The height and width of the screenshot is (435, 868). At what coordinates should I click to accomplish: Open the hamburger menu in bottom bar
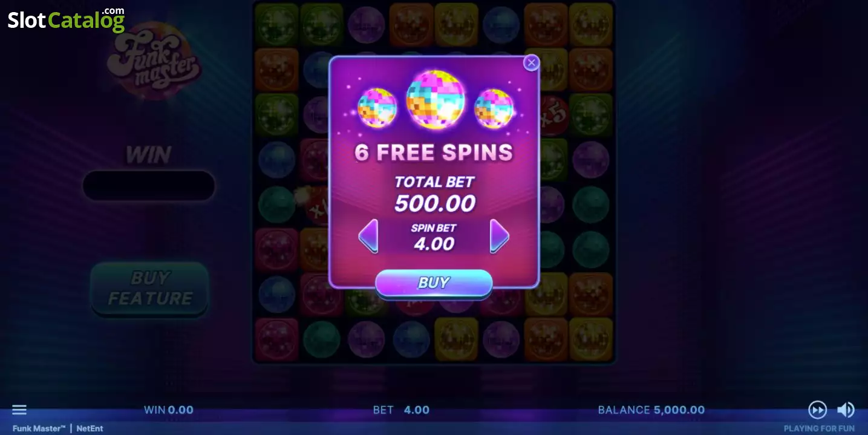[19, 410]
